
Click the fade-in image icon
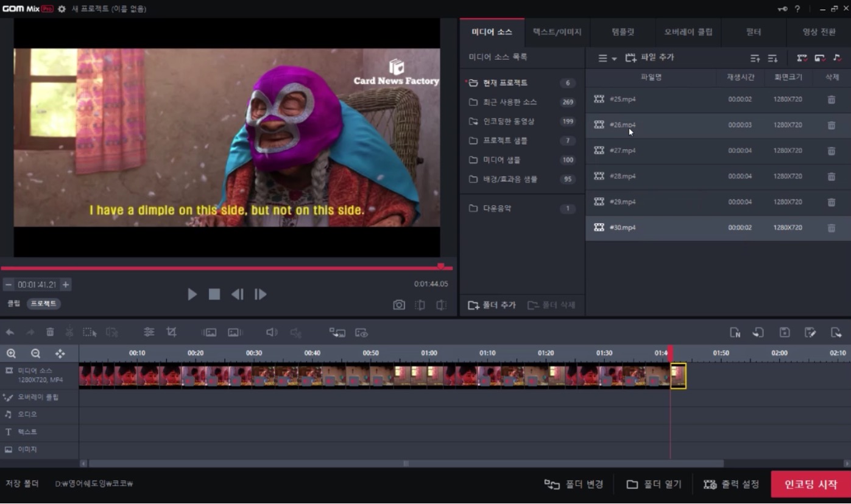(x=209, y=332)
